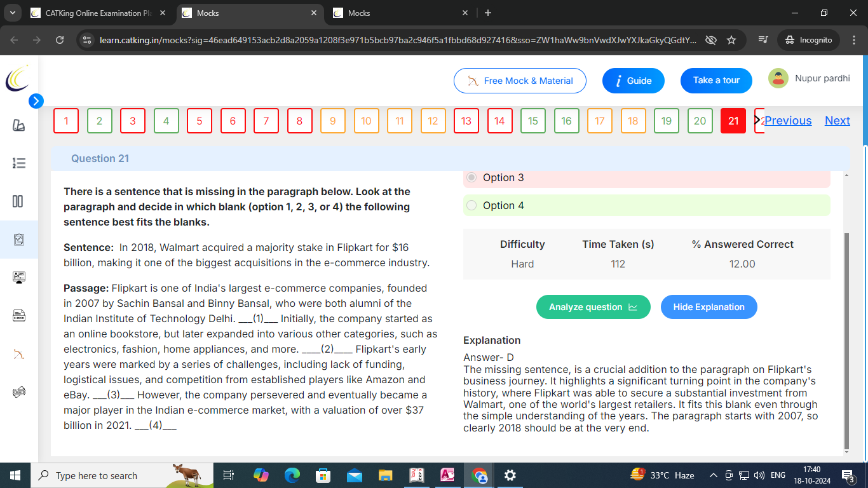This screenshot has width=868, height=488.
Task: Click the Incognito profile button
Action: pyautogui.click(x=808, y=40)
